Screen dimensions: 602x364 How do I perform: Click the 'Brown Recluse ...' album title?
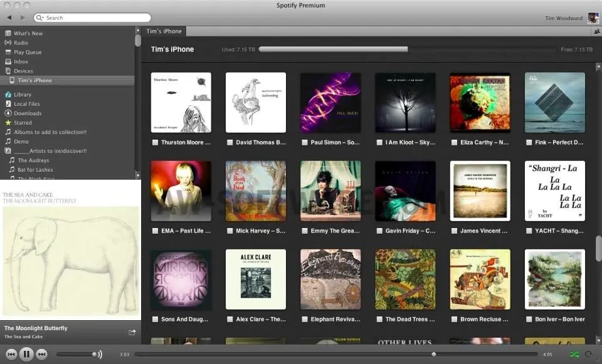point(484,319)
